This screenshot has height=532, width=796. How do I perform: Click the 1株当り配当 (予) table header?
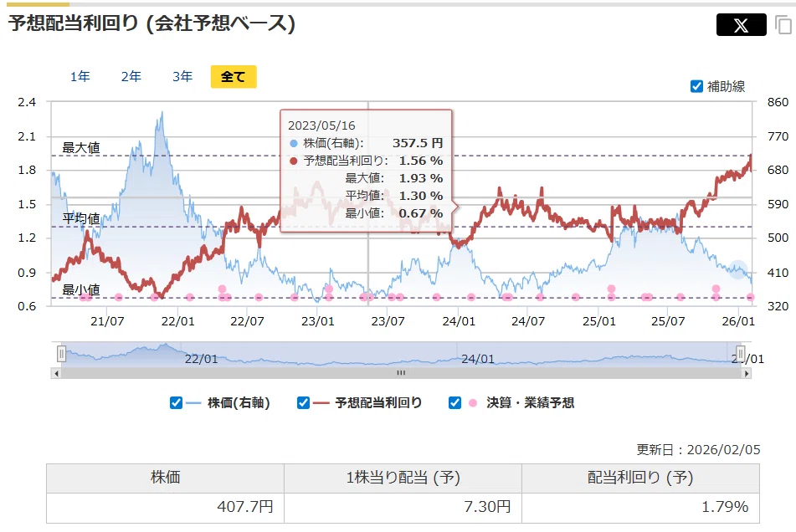(x=403, y=478)
